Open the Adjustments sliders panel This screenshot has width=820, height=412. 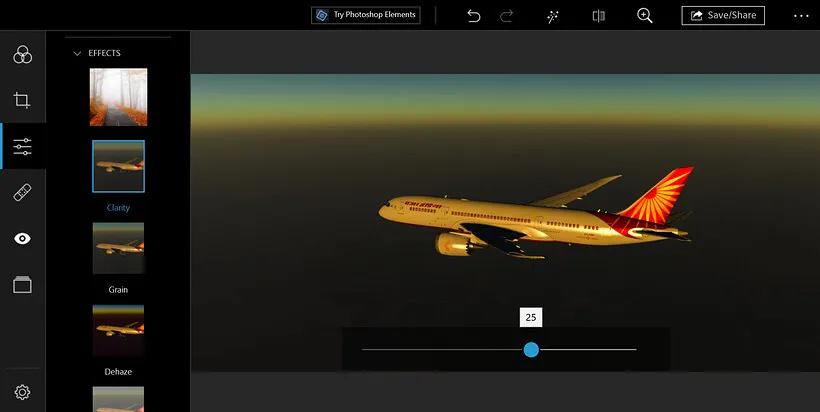click(x=22, y=147)
